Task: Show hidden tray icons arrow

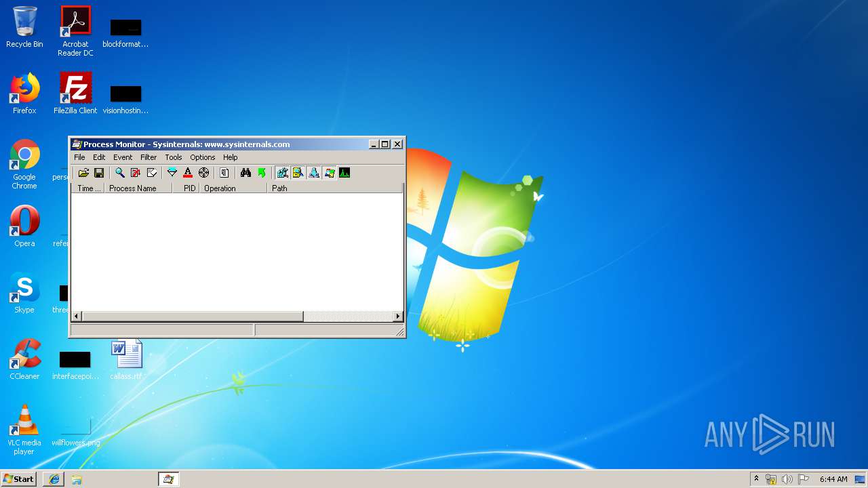Action: [x=756, y=479]
